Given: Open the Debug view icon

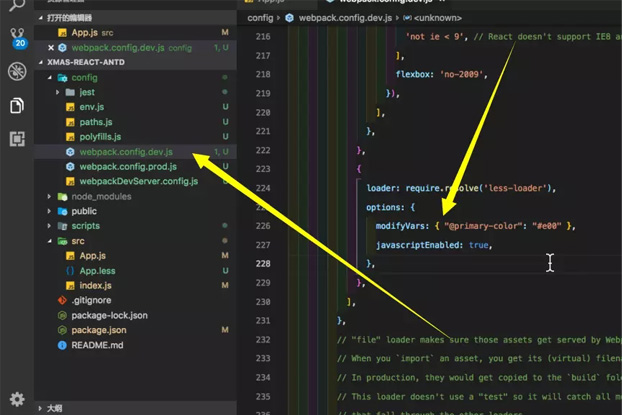Looking at the screenshot, I should pyautogui.click(x=16, y=72).
